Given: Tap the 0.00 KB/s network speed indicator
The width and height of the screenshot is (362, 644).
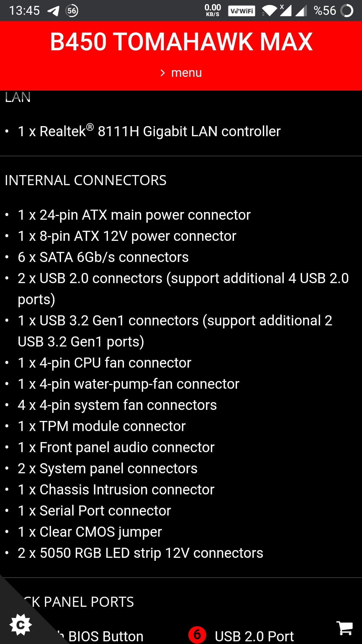Looking at the screenshot, I should (213, 10).
